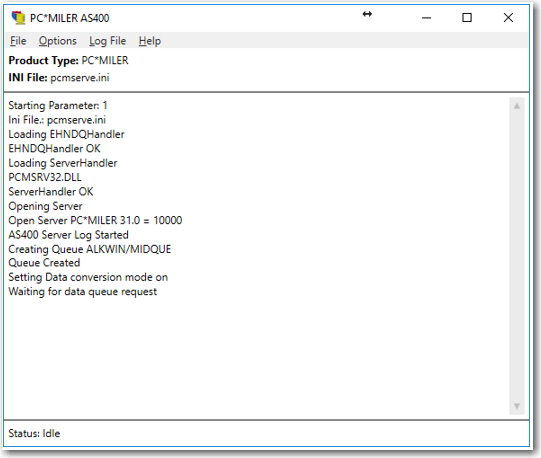Click the 'PCMSRV32.DLL' log entry
Image resolution: width=541 pixels, height=458 pixels.
pyautogui.click(x=45, y=177)
